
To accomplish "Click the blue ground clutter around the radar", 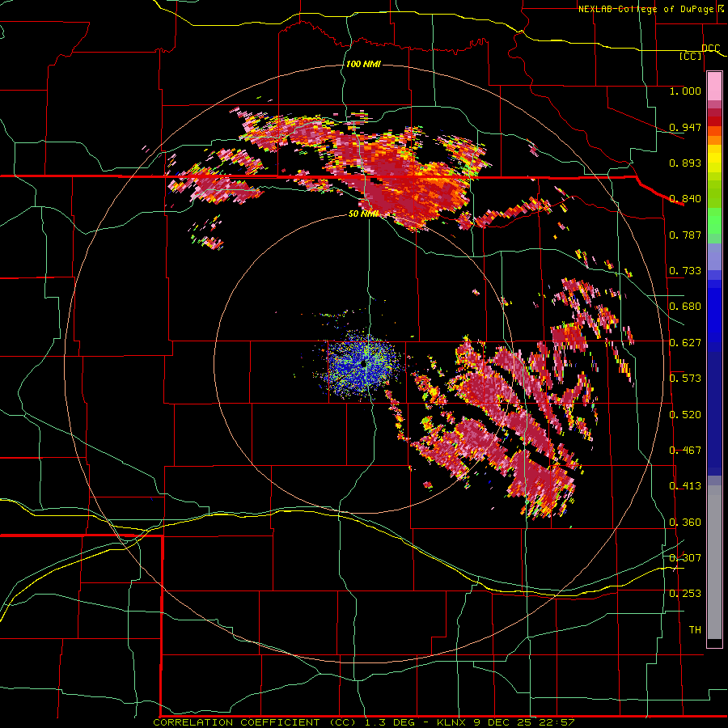I will (360, 365).
